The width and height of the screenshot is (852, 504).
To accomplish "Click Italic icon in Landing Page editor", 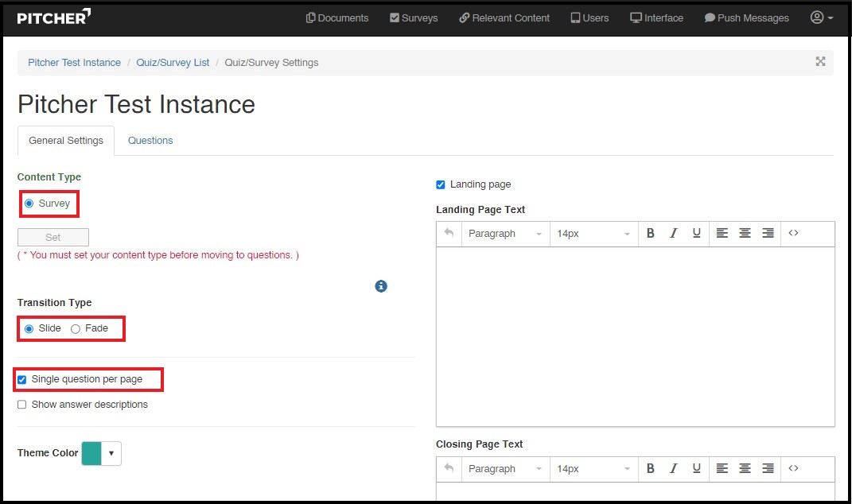I will click(x=674, y=234).
